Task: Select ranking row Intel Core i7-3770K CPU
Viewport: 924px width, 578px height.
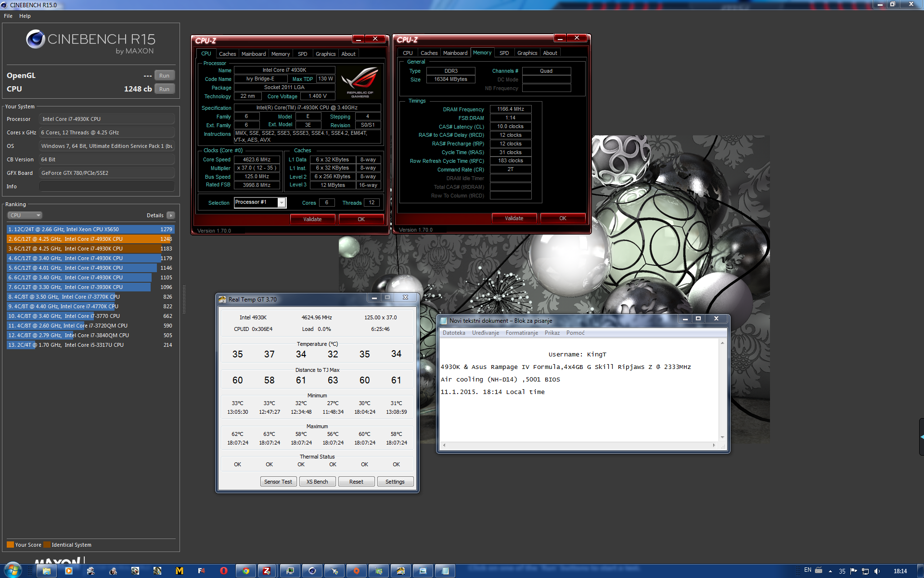Action: [x=90, y=297]
